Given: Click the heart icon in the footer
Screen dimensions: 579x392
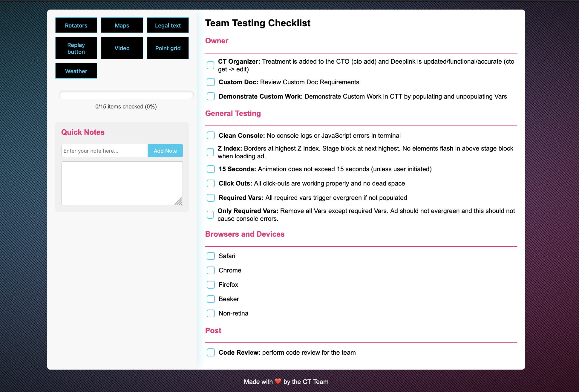Looking at the screenshot, I should tap(278, 382).
